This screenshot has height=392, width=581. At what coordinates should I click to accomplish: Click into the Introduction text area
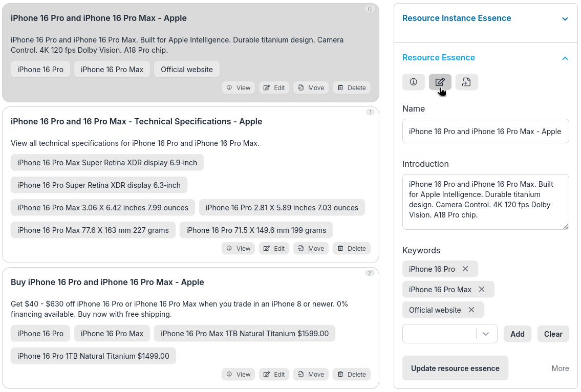(485, 201)
